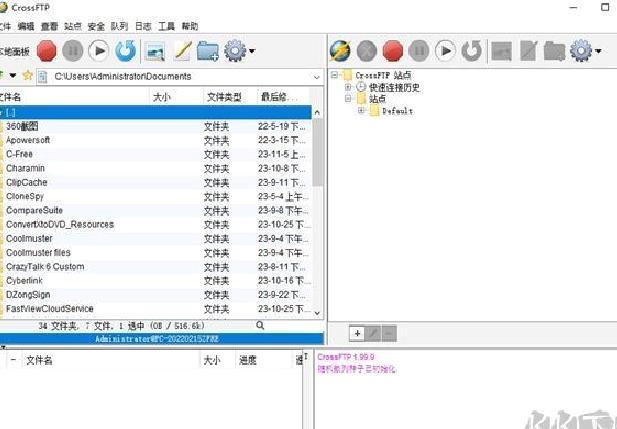Click the red stop button in remote toolbar

coord(393,51)
